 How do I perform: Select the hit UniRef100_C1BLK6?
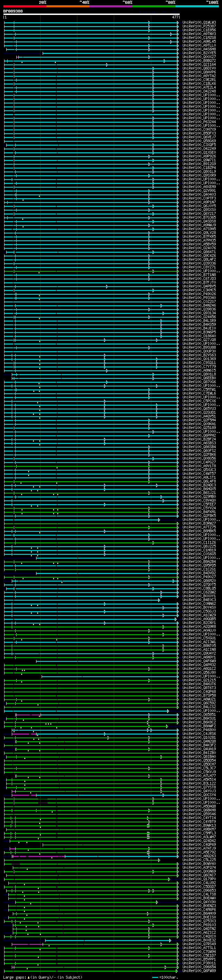tap(199, 84)
